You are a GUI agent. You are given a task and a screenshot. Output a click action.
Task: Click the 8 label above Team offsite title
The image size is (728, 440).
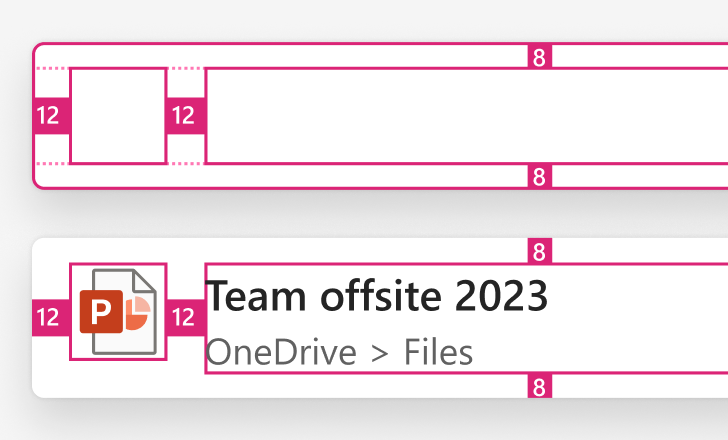pos(540,251)
